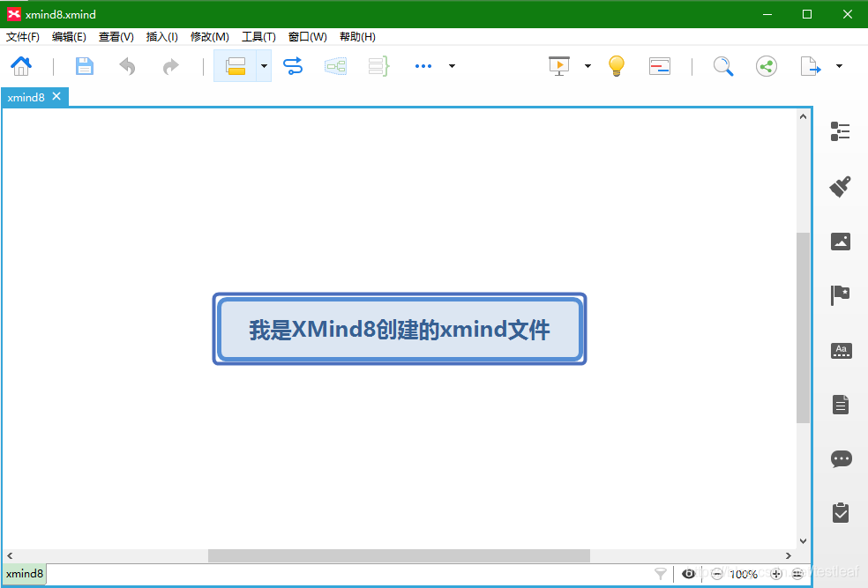
Task: Start brainstorming with lightbulb icon
Action: [x=616, y=66]
